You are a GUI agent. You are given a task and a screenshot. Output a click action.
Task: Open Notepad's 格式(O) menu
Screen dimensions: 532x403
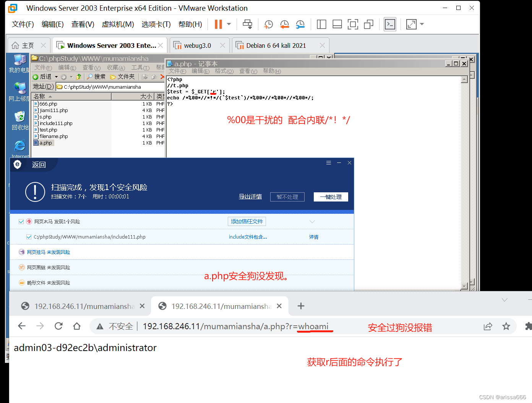tap(224, 71)
